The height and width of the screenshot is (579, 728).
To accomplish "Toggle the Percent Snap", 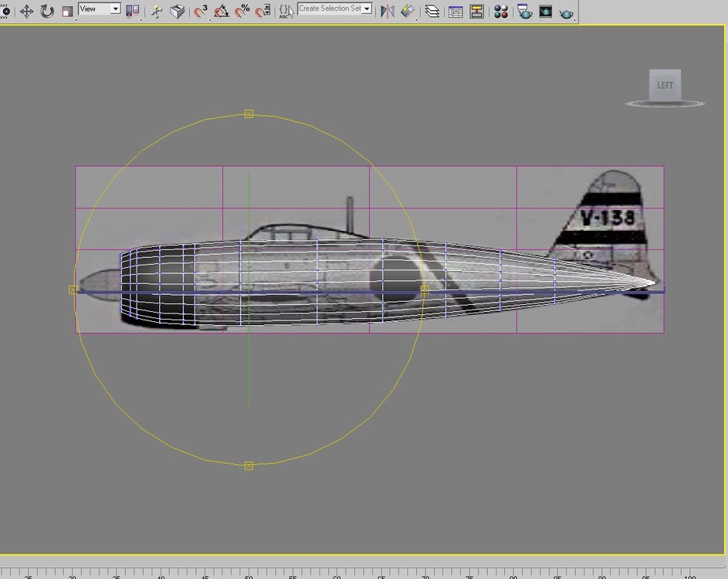I will coord(242,11).
